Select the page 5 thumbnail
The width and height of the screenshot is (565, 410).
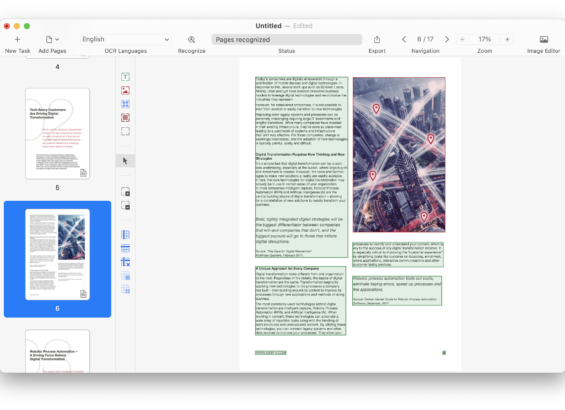57,134
